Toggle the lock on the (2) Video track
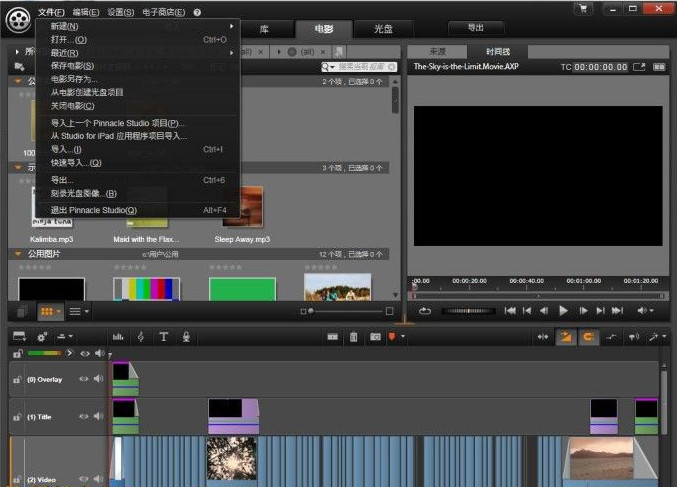Viewport: 677px width, 487px height. (17, 479)
